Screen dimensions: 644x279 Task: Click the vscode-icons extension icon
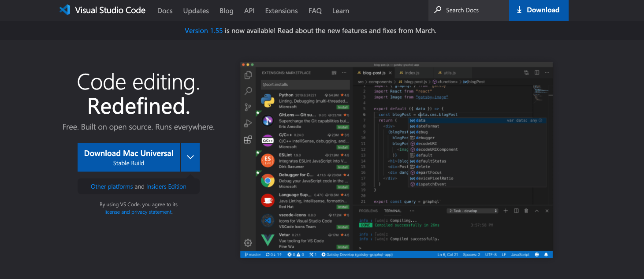[x=268, y=220]
